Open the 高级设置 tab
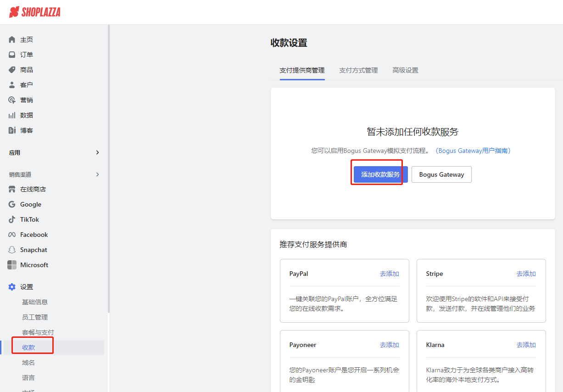 point(405,70)
